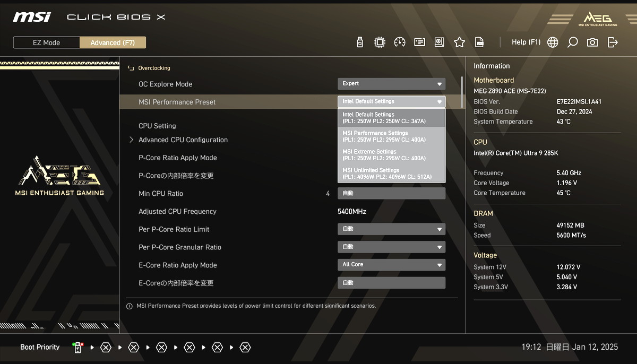
Task: Click the MEG Z890 ACE (MS-7E22) motherboard name
Action: 510,91
